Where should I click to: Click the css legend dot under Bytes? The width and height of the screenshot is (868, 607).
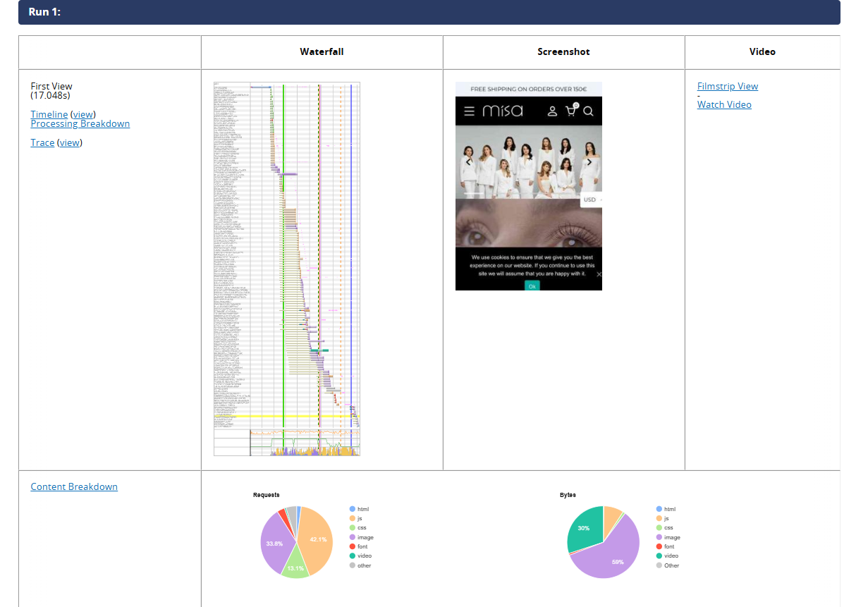(x=659, y=527)
